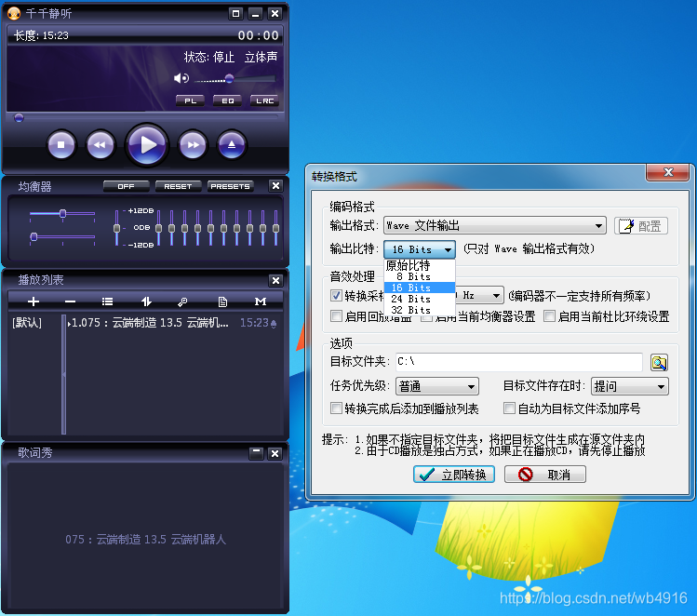Click the 目标文件夹 path input field
The height and width of the screenshot is (616, 697).
[x=518, y=362]
